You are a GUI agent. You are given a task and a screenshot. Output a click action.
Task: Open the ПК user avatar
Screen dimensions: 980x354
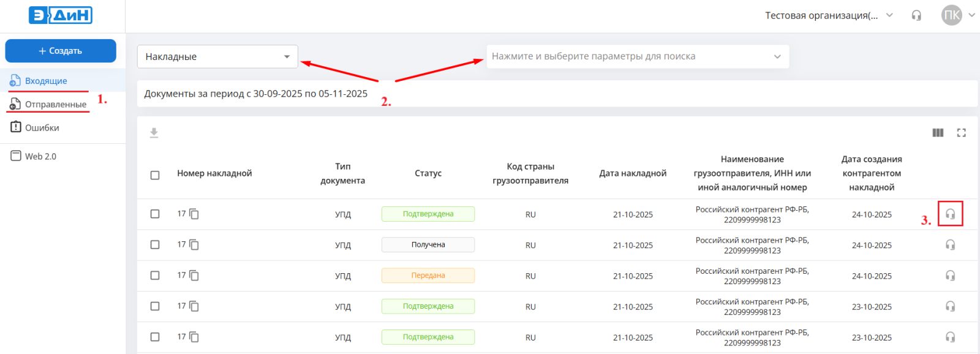tap(951, 15)
